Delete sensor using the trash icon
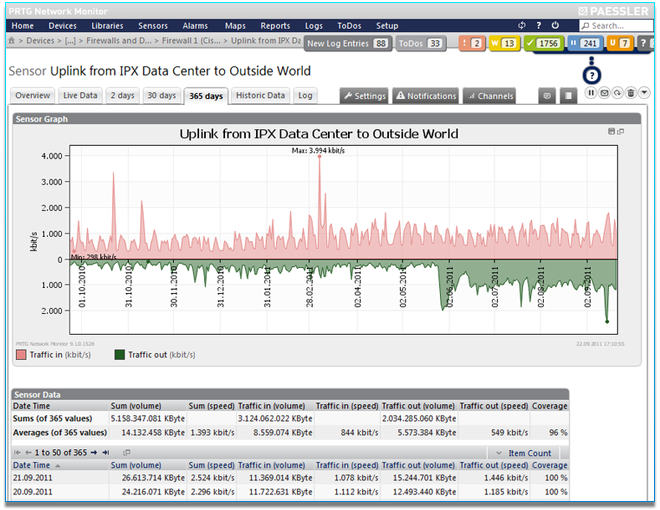Viewport: 660px width, 510px height. (x=630, y=93)
